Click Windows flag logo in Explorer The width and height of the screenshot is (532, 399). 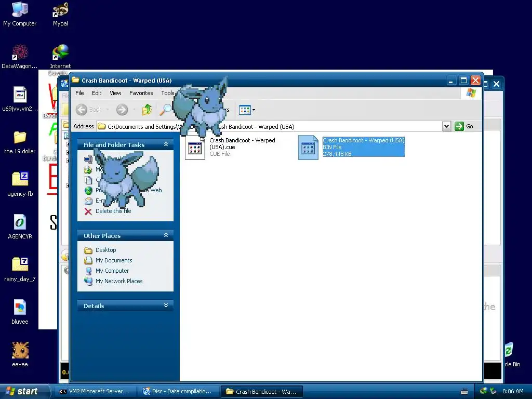click(x=471, y=92)
